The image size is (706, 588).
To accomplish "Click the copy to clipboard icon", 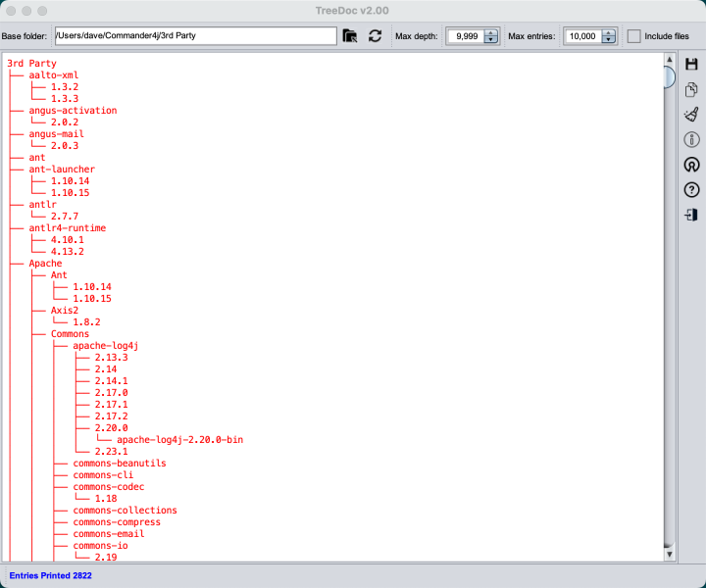I will click(x=691, y=90).
